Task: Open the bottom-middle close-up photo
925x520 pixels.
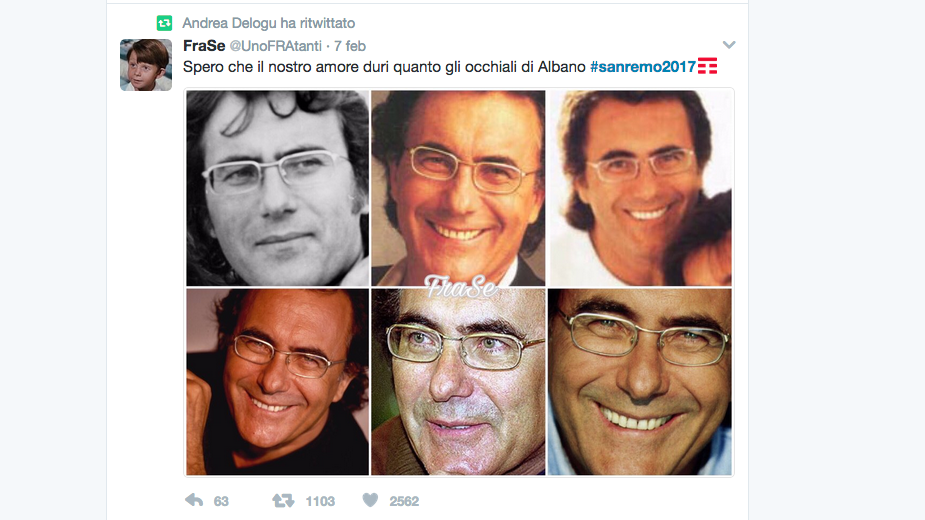Action: [458, 382]
